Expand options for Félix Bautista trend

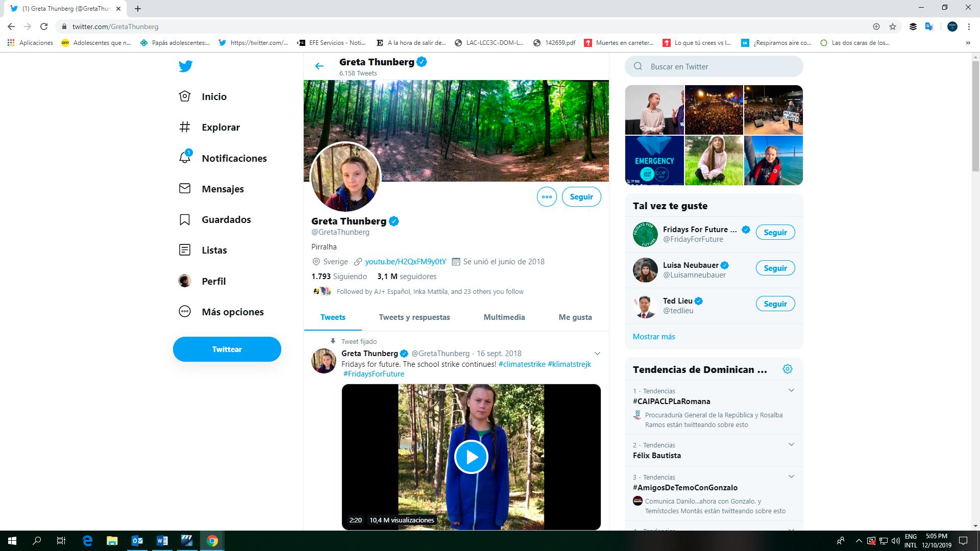791,445
